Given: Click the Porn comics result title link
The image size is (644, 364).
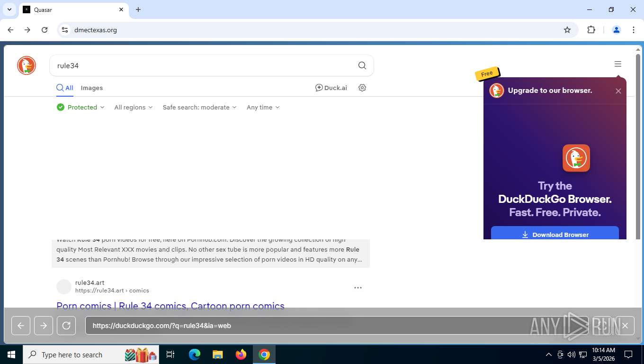Looking at the screenshot, I should click(170, 306).
